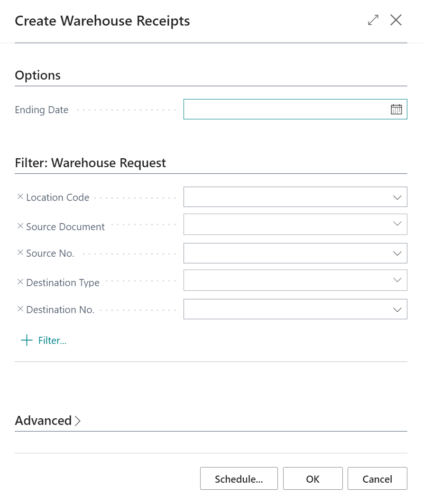This screenshot has width=423, height=504.
Task: Open the Ending Date calendar picker
Action: point(396,109)
